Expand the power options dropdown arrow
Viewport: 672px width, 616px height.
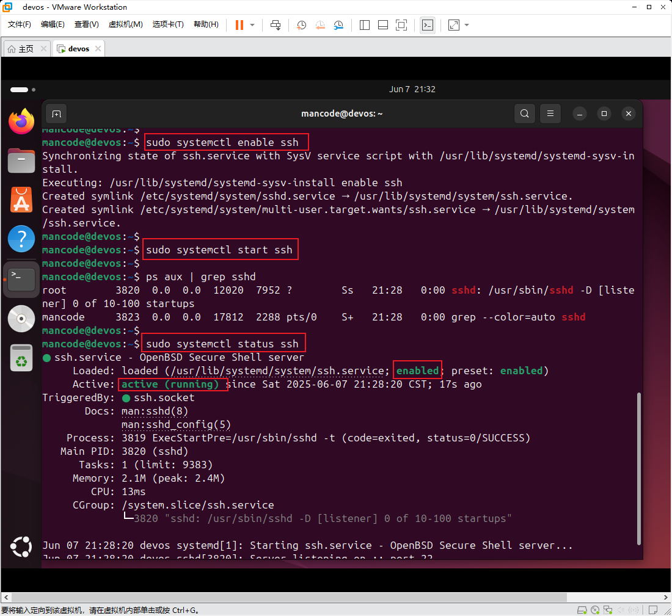(x=253, y=25)
